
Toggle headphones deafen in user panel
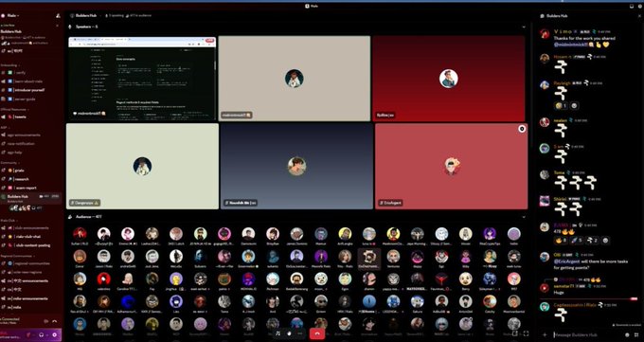[42, 334]
